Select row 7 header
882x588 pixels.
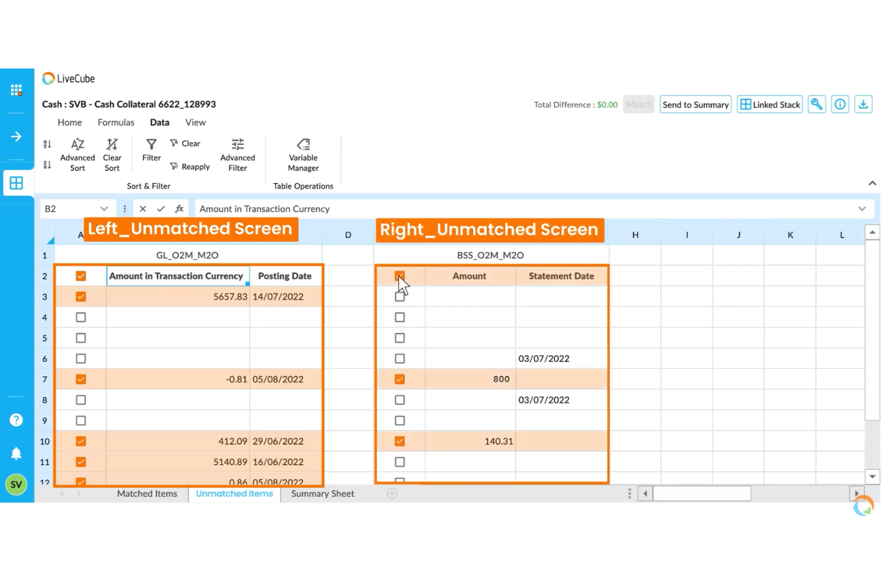click(x=45, y=379)
